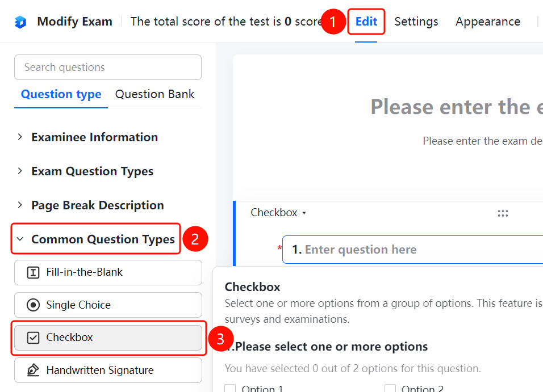Open the Appearance tab
This screenshot has width=543, height=392.
point(487,22)
